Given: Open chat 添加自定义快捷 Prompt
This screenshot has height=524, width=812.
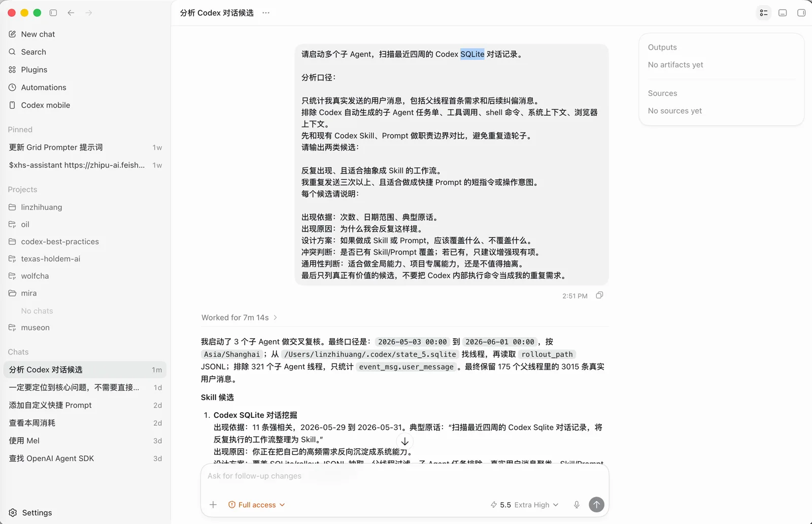Looking at the screenshot, I should [x=85, y=405].
